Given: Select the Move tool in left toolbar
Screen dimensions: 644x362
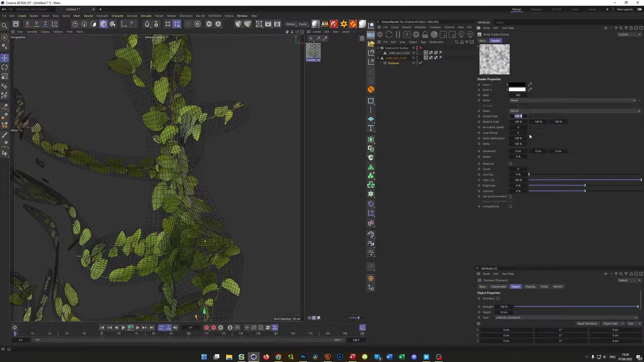Looking at the screenshot, I should [x=5, y=58].
